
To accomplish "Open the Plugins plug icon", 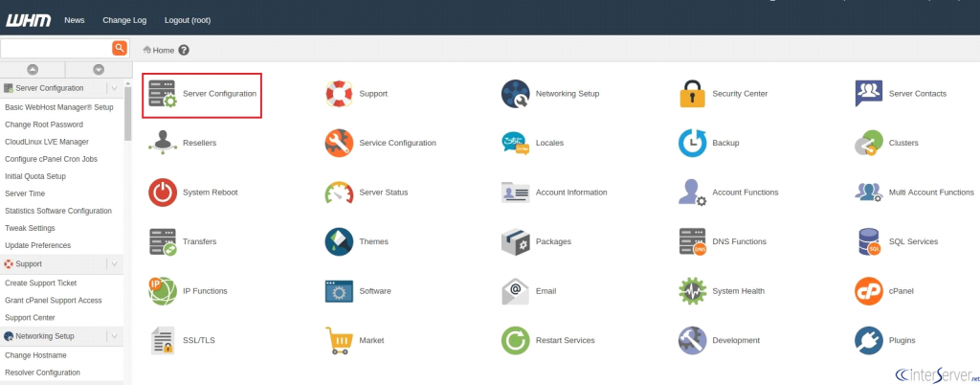I will click(869, 341).
